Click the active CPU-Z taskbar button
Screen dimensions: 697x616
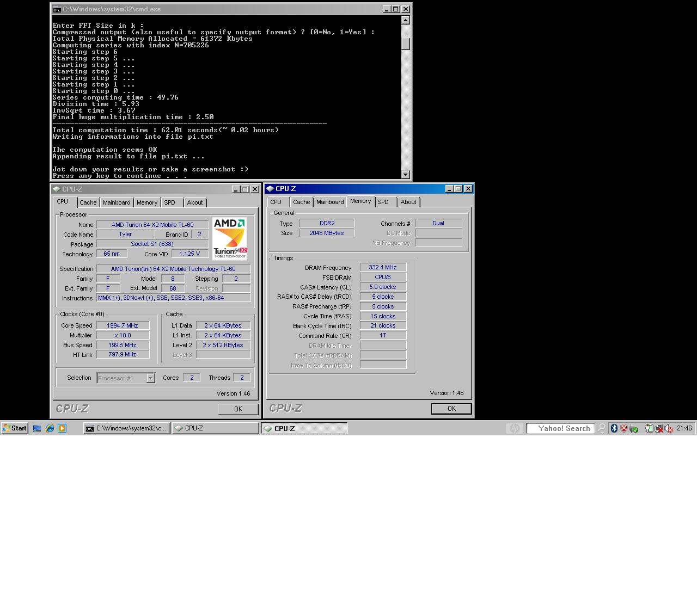[304, 428]
